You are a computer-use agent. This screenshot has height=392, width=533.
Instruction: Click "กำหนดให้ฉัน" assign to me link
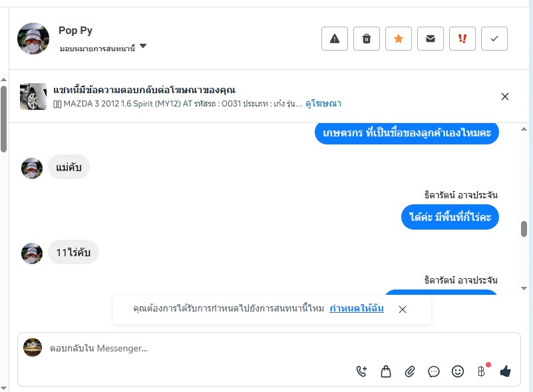[356, 309]
